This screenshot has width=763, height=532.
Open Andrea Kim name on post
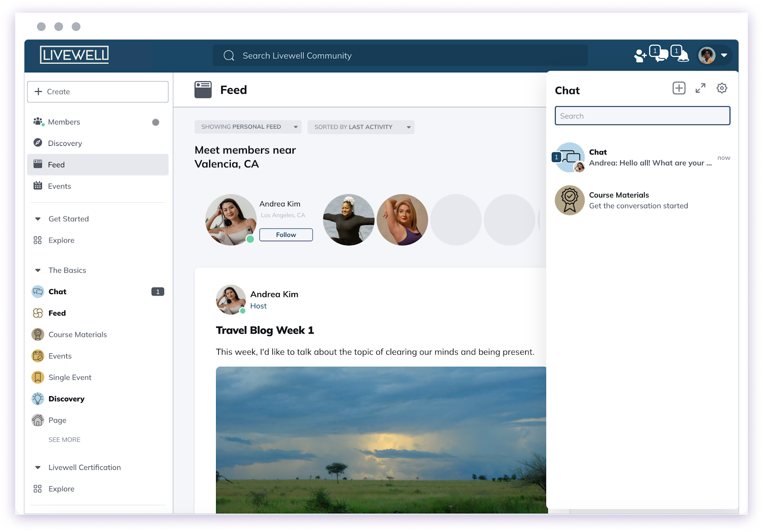[x=274, y=294]
